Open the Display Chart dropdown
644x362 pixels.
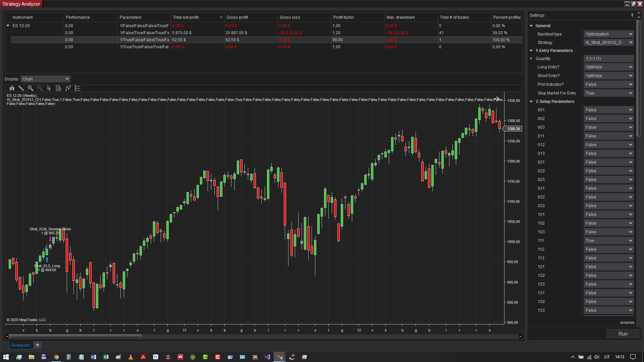click(46, 79)
